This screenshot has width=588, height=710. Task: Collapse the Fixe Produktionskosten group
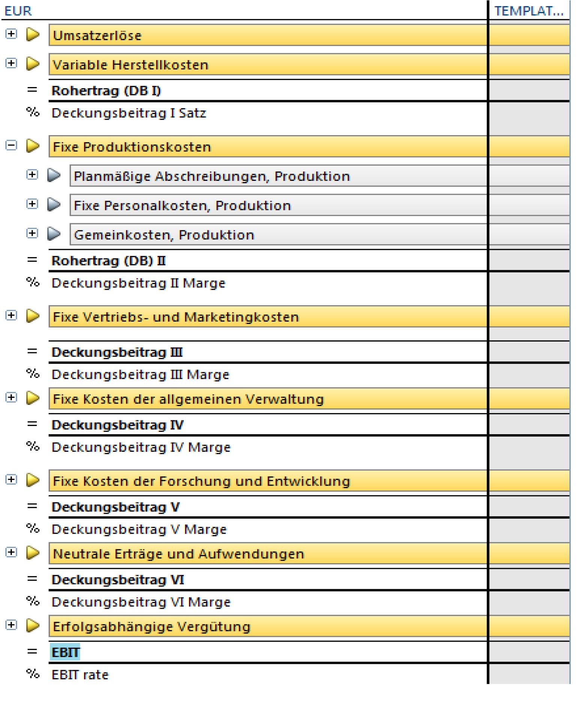(11, 146)
